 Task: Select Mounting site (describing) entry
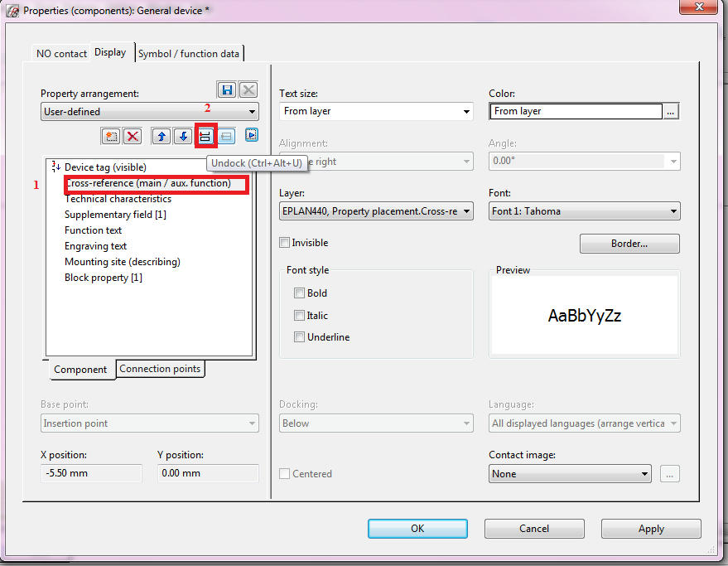[122, 262]
